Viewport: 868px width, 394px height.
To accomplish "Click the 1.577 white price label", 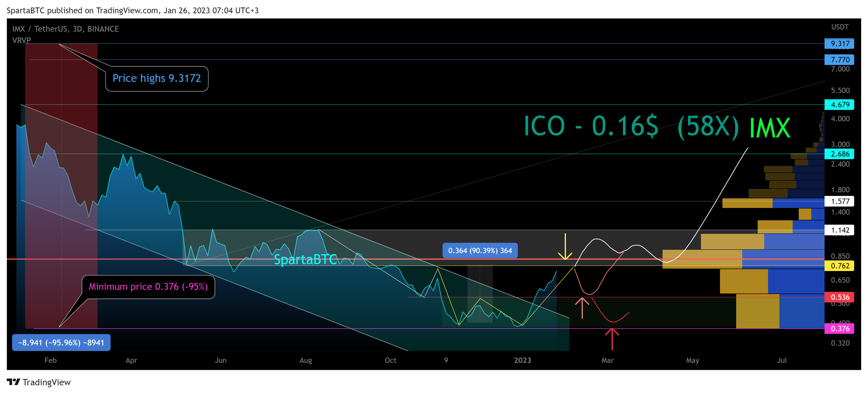I will 839,201.
